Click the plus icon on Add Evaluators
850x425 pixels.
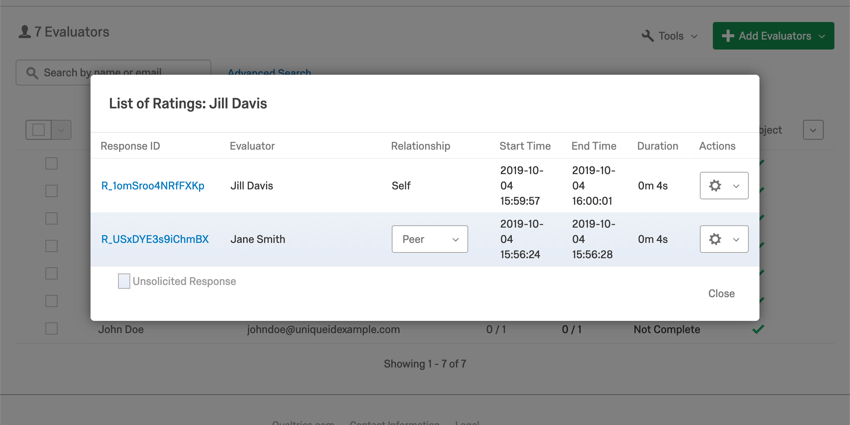tap(728, 36)
